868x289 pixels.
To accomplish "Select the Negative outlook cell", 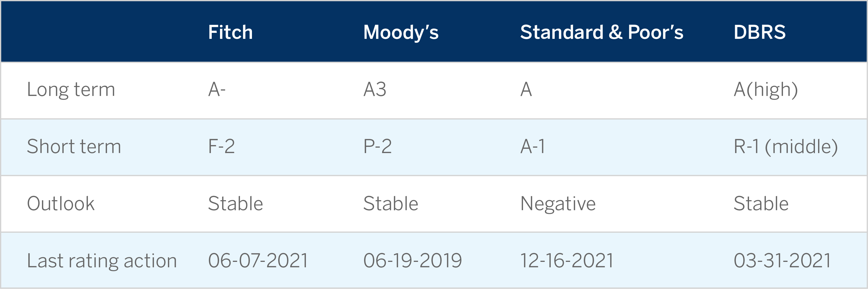I will pos(558,204).
